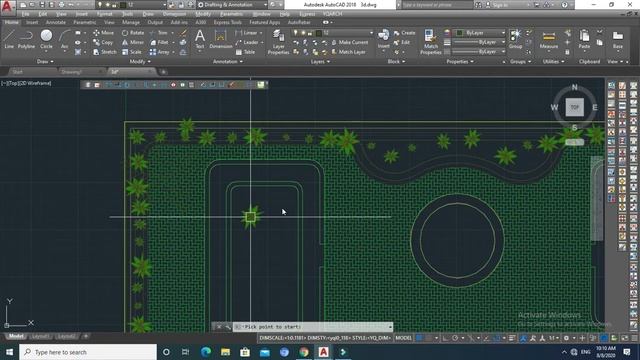640x360 pixels.
Task: Select the Polyline tool
Action: (x=26, y=39)
